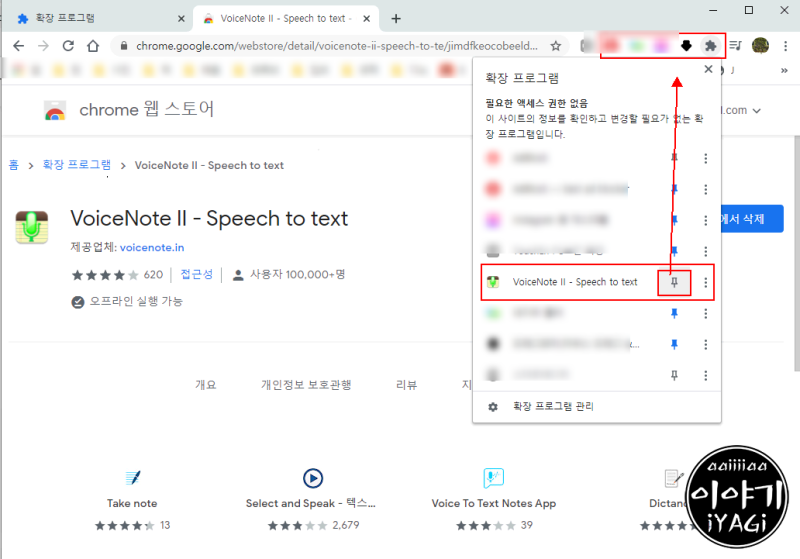The image size is (800, 559).
Task: Select the 개인정보 보호관행 tab
Action: 306,385
